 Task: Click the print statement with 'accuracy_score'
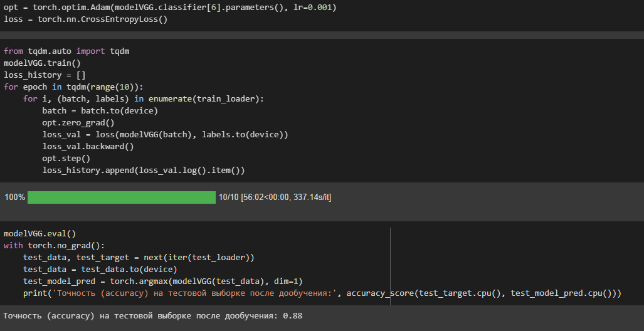[x=322, y=293]
